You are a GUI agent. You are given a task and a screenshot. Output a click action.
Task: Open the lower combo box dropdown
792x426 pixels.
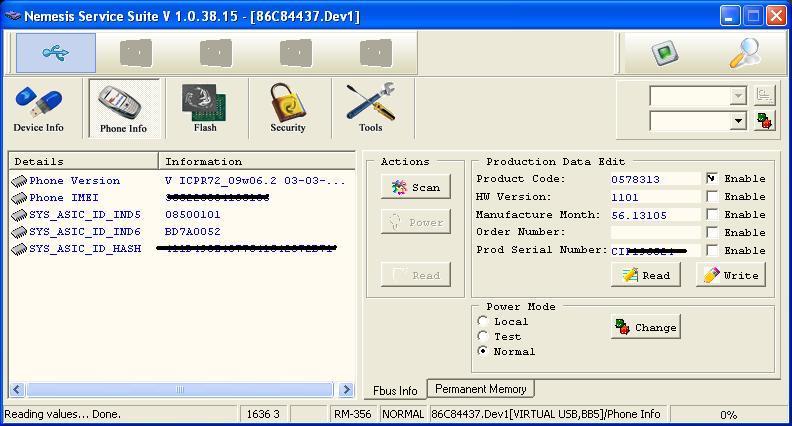tap(738, 121)
